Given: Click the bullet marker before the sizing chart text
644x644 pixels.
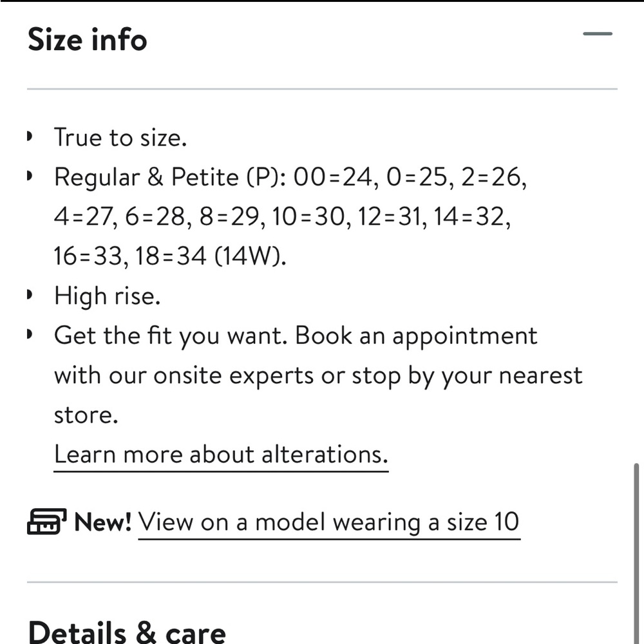Looking at the screenshot, I should coord(28,176).
